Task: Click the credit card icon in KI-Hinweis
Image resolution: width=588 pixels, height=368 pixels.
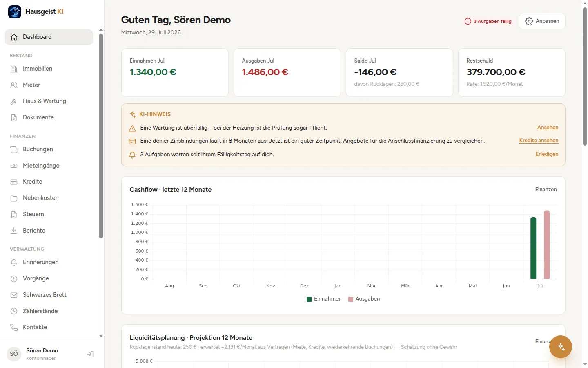Action: (x=132, y=141)
